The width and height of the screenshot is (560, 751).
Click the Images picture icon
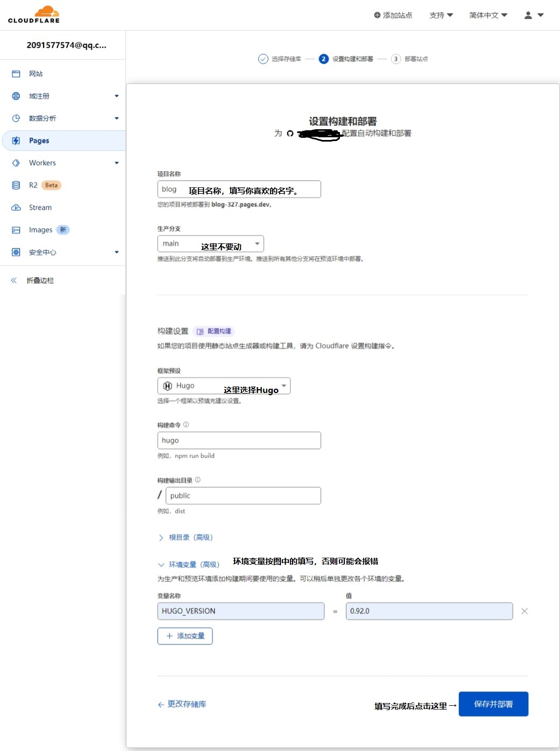pyautogui.click(x=16, y=230)
